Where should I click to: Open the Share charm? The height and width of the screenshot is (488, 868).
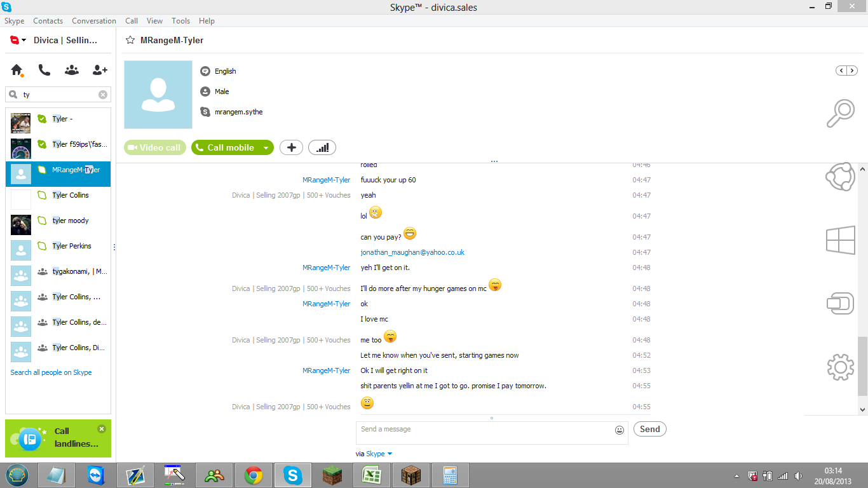pyautogui.click(x=840, y=177)
